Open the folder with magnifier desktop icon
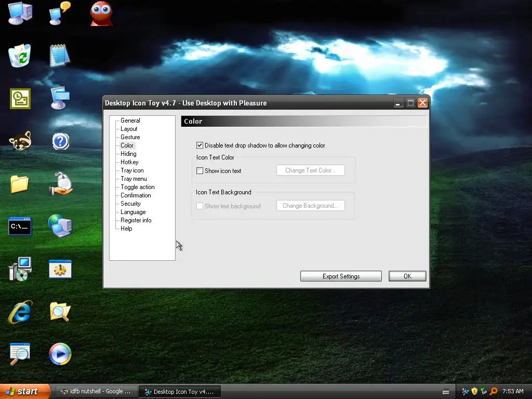The width and height of the screenshot is (532, 399). tap(60, 312)
